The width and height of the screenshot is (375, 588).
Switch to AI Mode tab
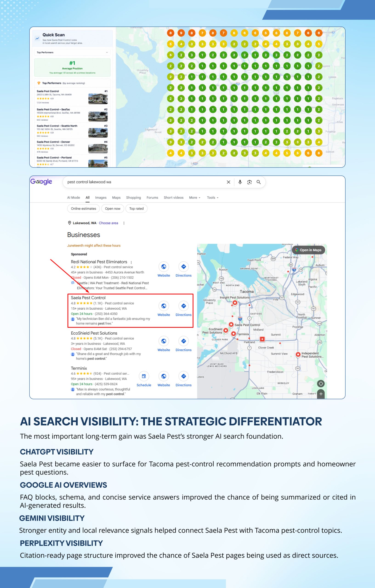click(74, 198)
